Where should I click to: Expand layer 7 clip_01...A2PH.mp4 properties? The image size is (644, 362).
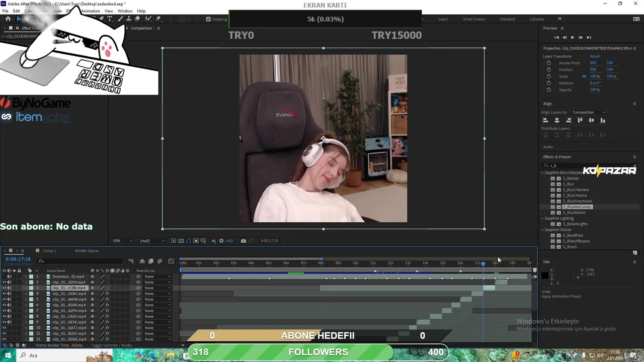[26, 311]
